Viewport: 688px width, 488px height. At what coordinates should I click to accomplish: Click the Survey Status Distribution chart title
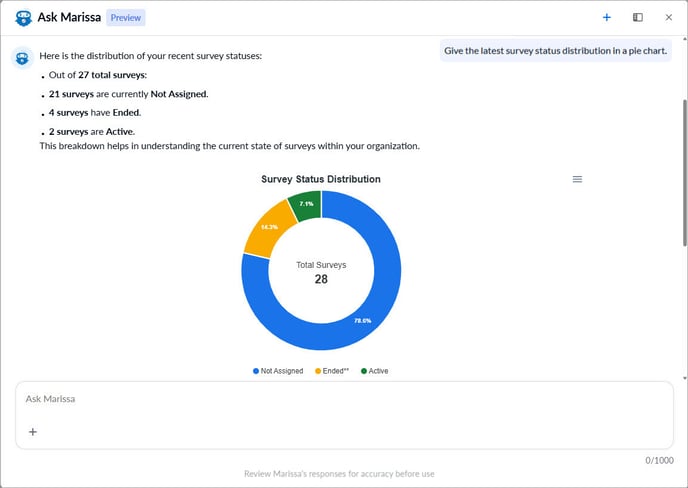[320, 179]
